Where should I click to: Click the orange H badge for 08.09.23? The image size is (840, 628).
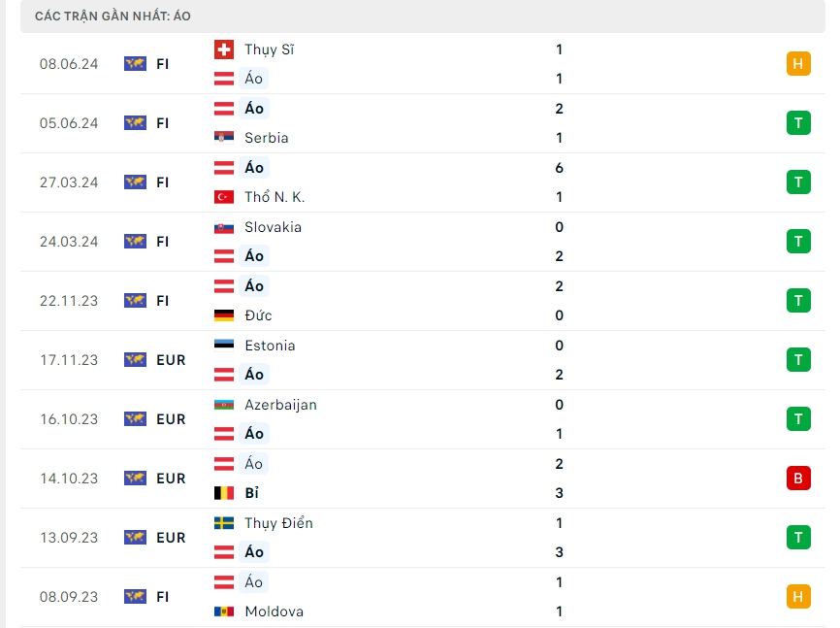pyautogui.click(x=798, y=596)
